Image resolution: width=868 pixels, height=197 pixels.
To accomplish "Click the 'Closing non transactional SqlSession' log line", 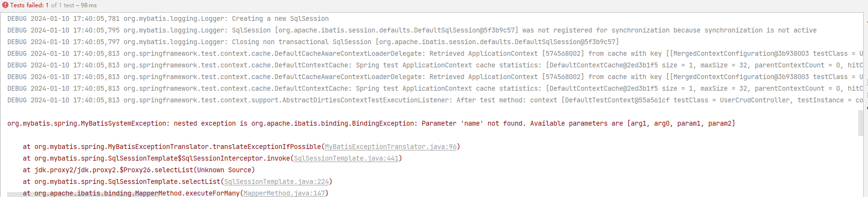I will 301,42.
